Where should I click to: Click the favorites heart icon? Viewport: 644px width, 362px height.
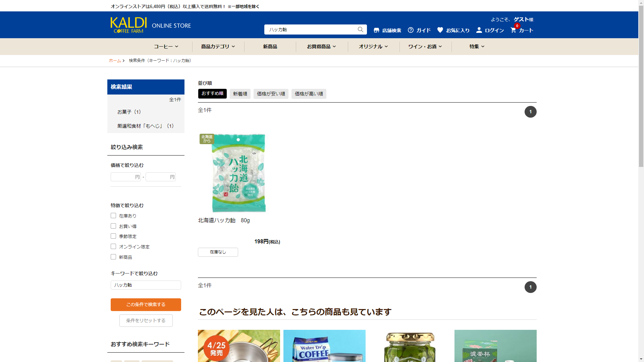pos(440,30)
